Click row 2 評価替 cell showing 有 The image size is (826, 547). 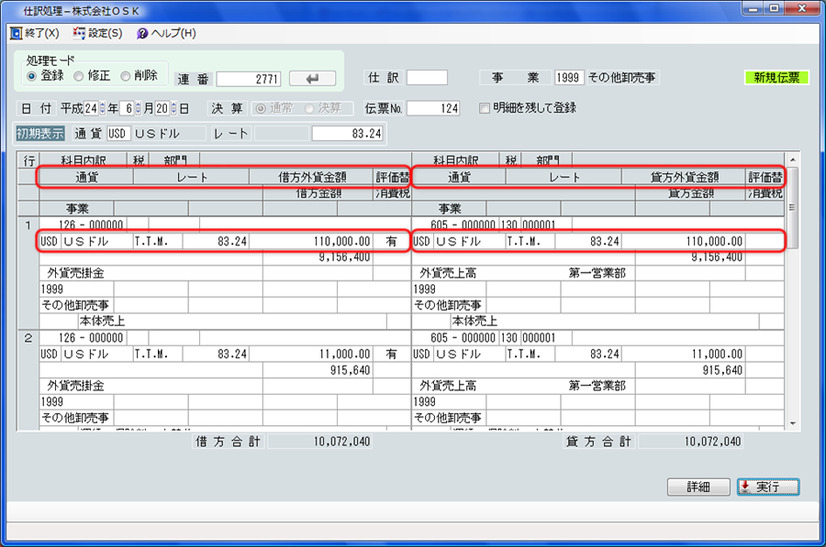pos(391,354)
